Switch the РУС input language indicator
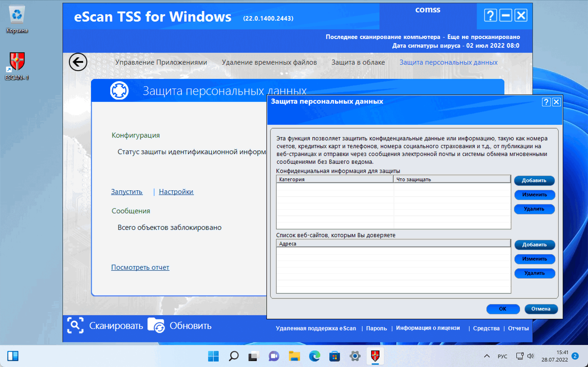This screenshot has width=588, height=367. (x=503, y=356)
